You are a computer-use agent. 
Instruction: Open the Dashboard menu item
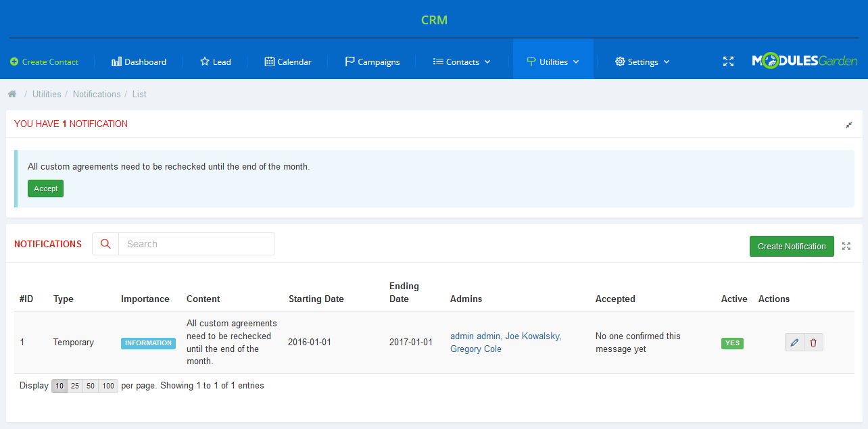click(139, 61)
